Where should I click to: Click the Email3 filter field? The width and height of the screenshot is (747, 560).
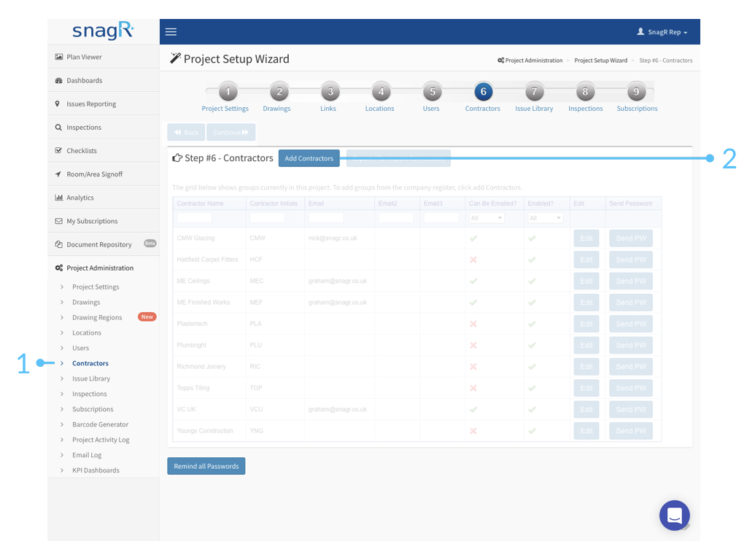click(441, 218)
